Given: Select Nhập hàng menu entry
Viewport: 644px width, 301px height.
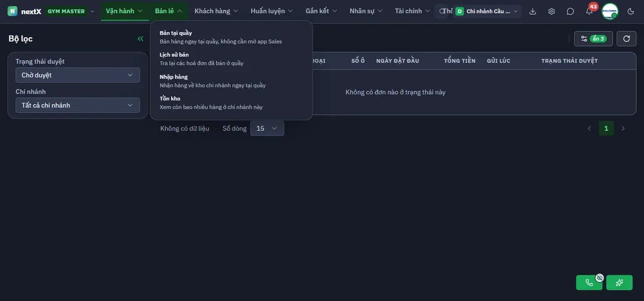Looking at the screenshot, I should click(231, 81).
